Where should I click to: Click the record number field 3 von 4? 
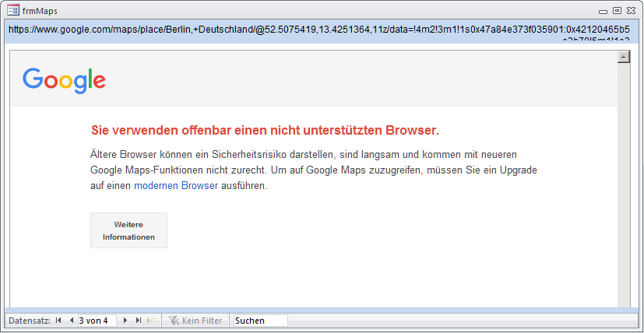tap(97, 321)
